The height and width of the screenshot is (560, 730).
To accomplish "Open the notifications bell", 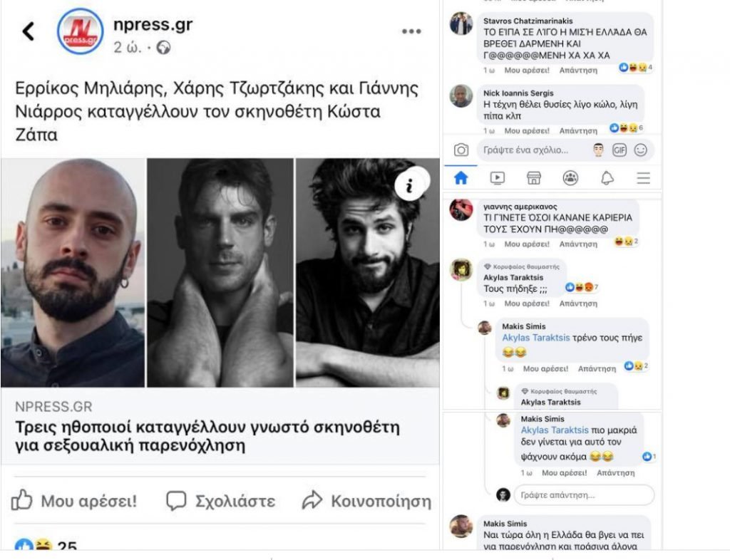I will pyautogui.click(x=607, y=177).
